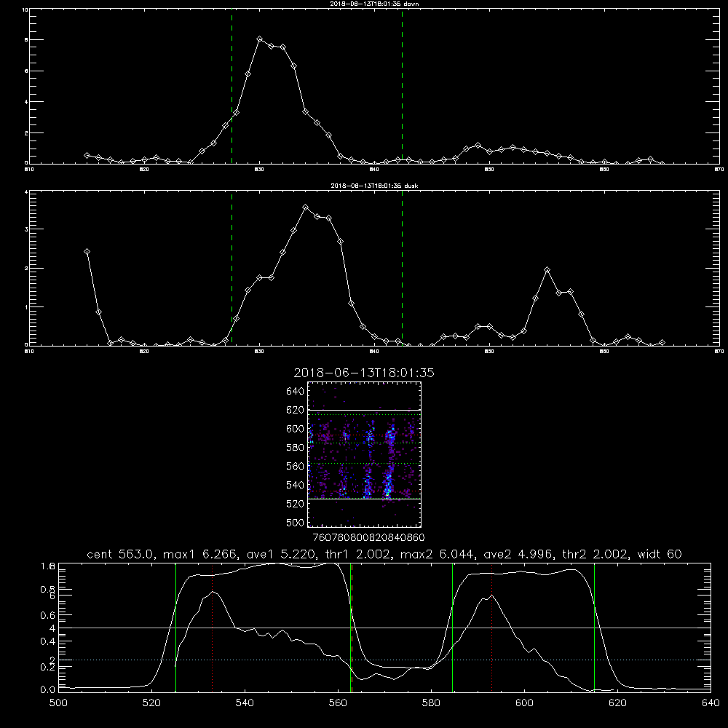The width and height of the screenshot is (728, 728).
Task: Click the 'thr2 2.002' value
Action: [x=595, y=554]
